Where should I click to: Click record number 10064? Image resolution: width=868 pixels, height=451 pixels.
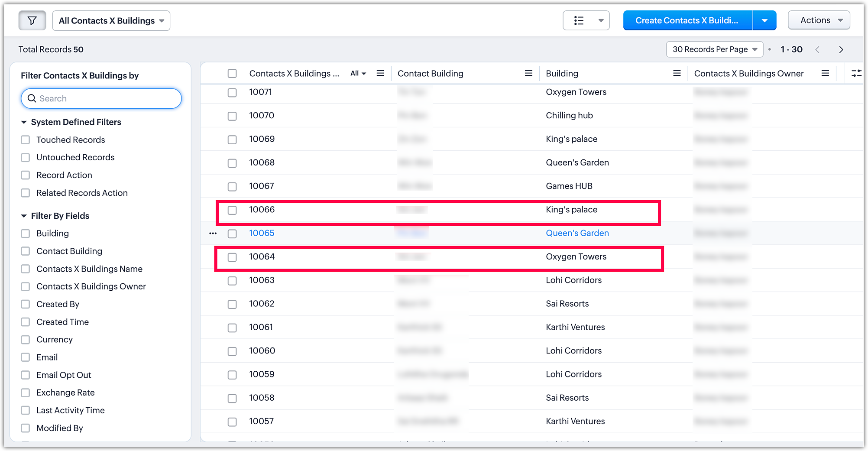tap(262, 256)
